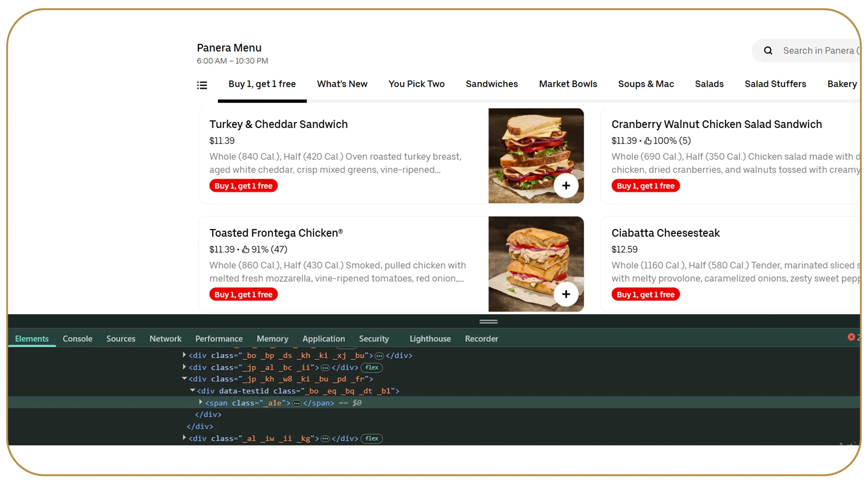The image size is (868, 484).
Task: Collapse the div class "_jp _kh _w8" node
Action: click(x=184, y=378)
